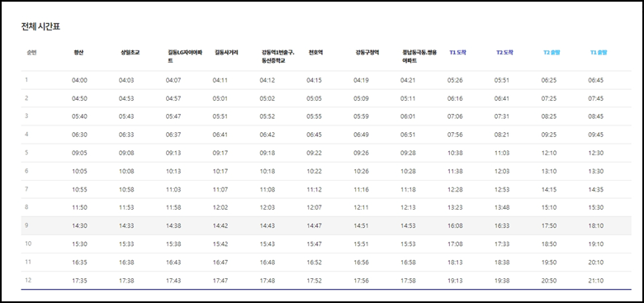Select the 순번 column header
This screenshot has height=303, width=644.
click(31, 53)
